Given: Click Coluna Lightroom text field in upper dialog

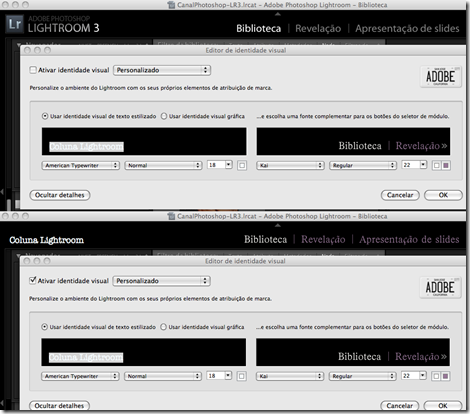Looking at the screenshot, I should click(144, 141).
